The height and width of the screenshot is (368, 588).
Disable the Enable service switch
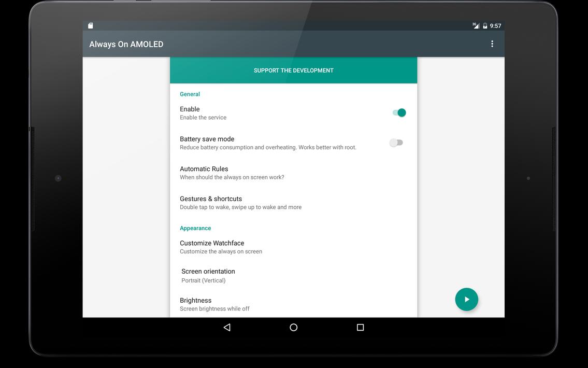point(399,112)
